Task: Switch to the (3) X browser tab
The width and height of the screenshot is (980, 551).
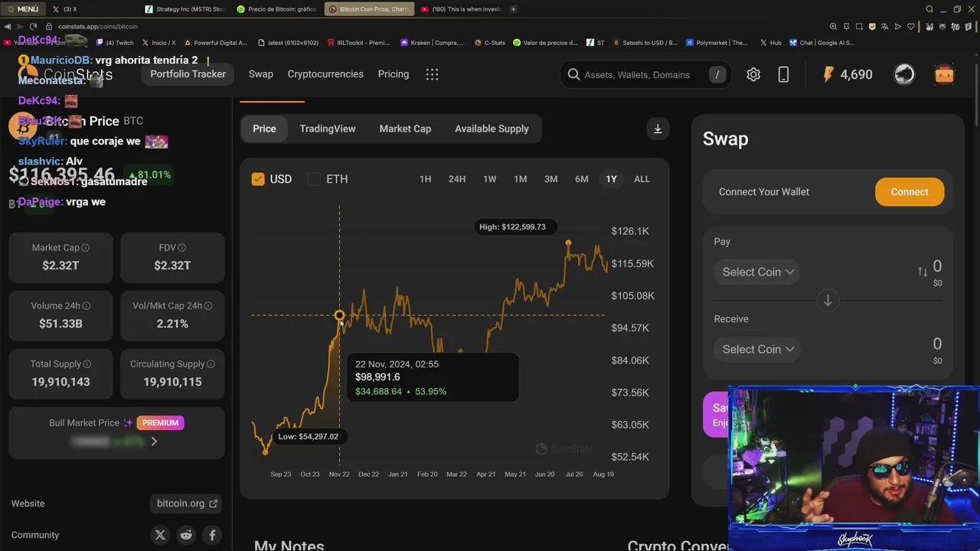Action: coord(92,9)
